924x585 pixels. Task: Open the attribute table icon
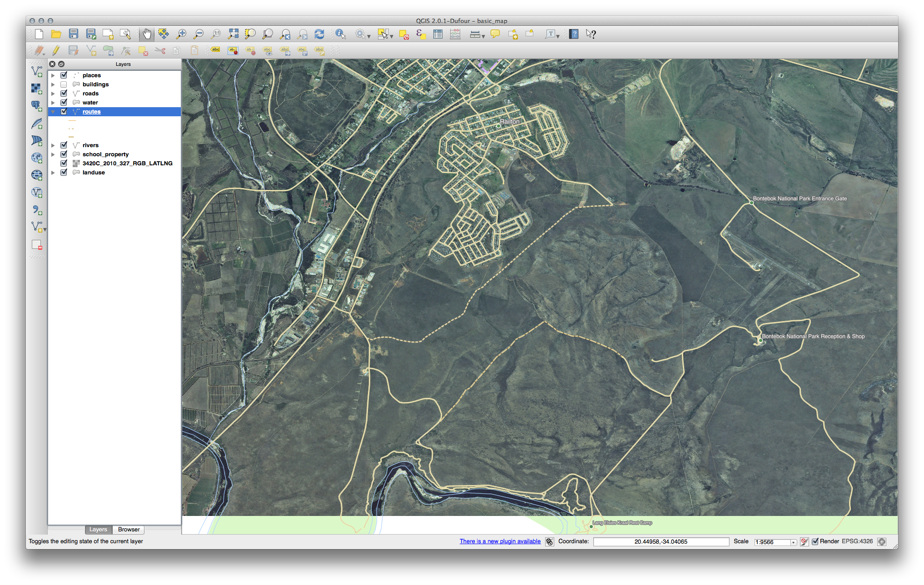[x=438, y=34]
